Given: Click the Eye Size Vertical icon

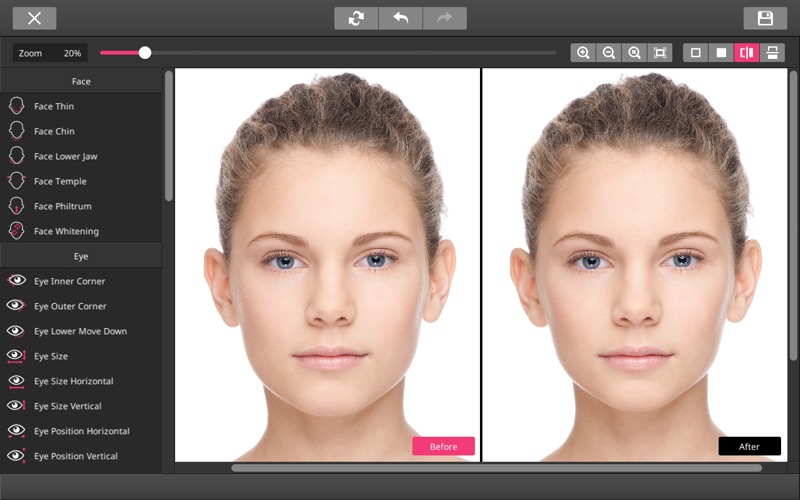Looking at the screenshot, I should click(x=16, y=405).
